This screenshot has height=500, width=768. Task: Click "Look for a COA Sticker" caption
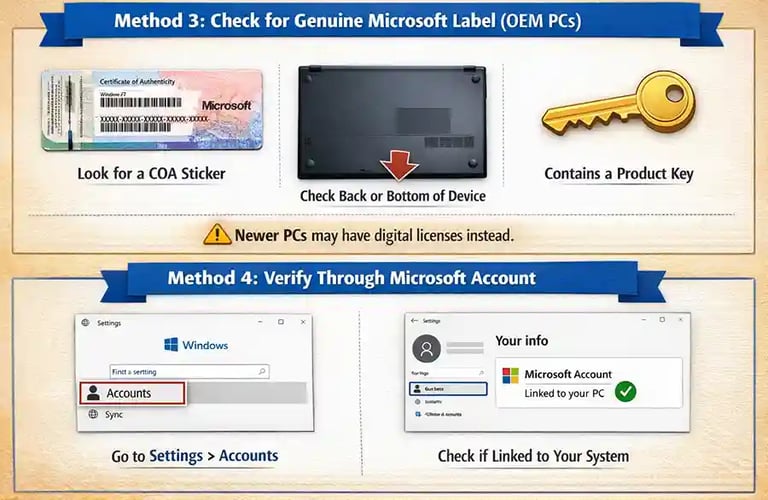(x=151, y=173)
